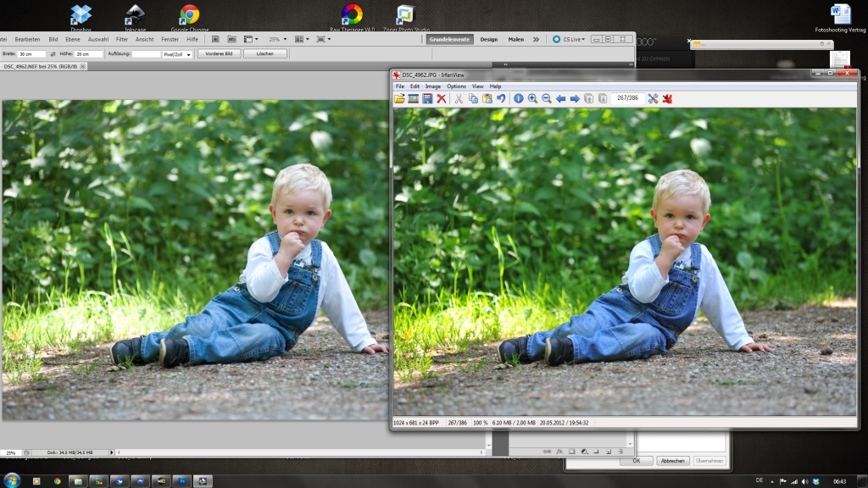Open Pixel/Zoll units dropdown
The width and height of the screenshot is (868, 488).
(177, 54)
